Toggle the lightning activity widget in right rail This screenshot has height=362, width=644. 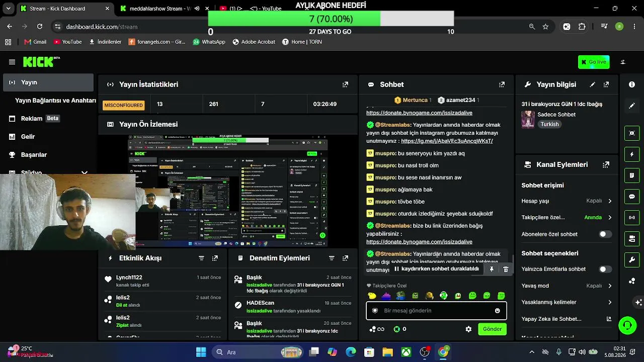tap(632, 154)
